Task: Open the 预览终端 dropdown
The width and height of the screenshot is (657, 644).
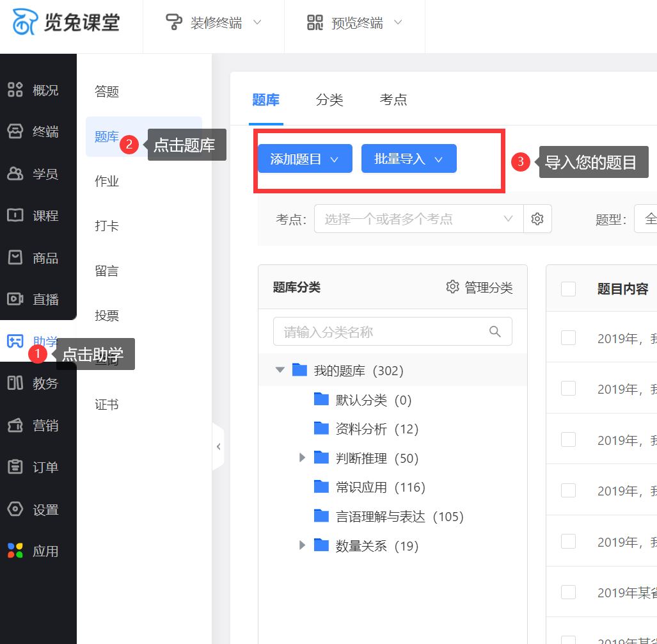Action: point(355,22)
